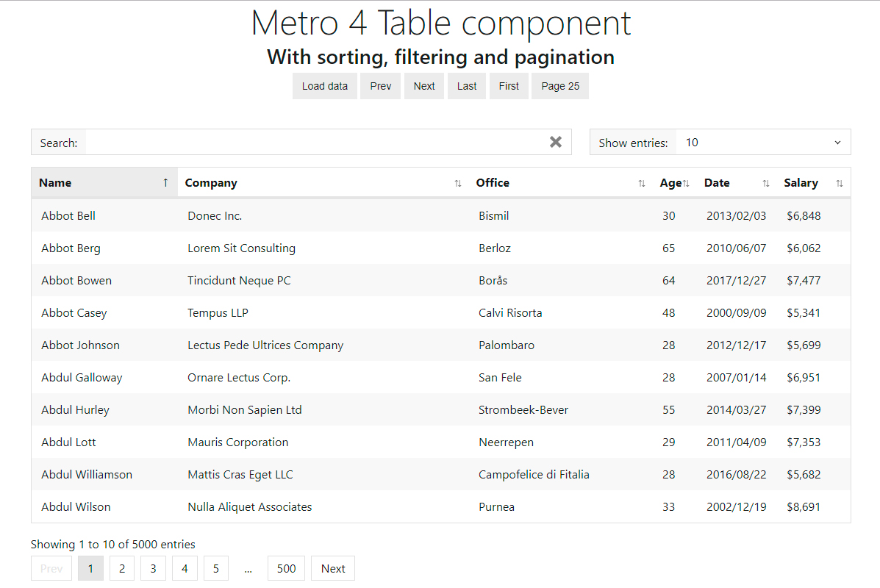Screen dimensions: 880x588
Task: Click the Page 25 button
Action: [x=560, y=86]
